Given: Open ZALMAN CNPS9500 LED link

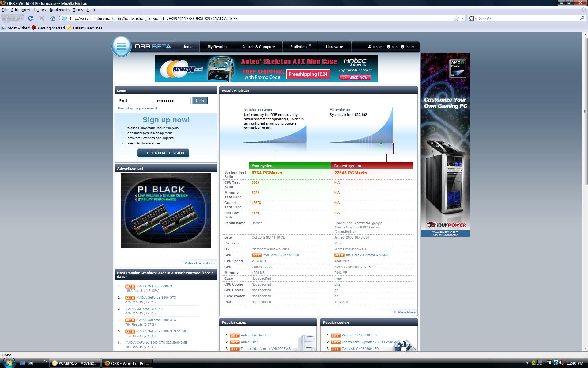Looking at the screenshot, I should (360, 349).
